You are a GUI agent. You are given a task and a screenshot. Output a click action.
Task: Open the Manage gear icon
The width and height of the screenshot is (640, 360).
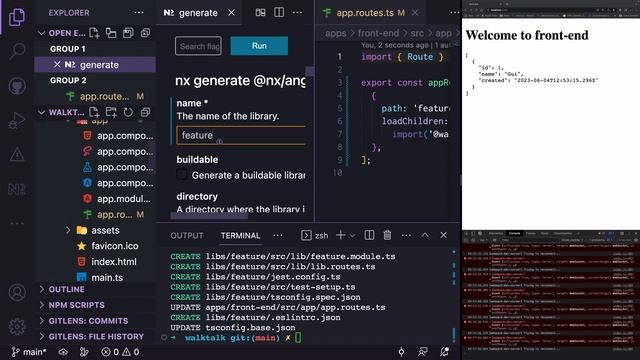(17, 327)
